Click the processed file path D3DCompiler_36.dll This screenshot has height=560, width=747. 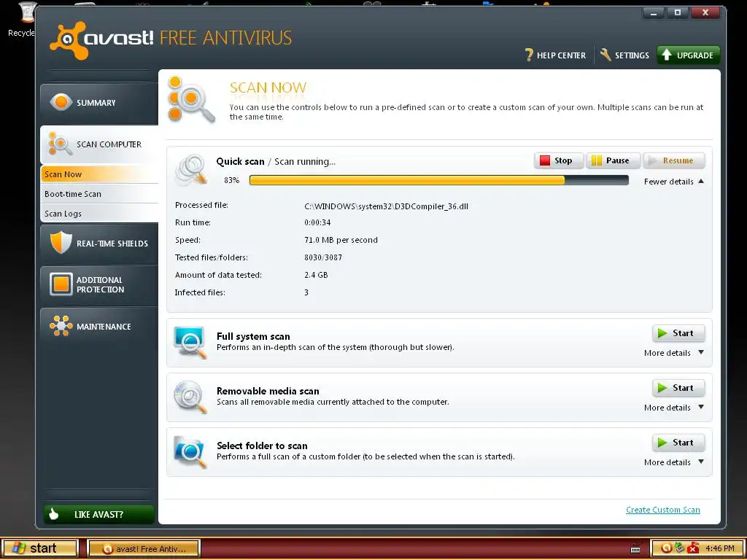(386, 206)
